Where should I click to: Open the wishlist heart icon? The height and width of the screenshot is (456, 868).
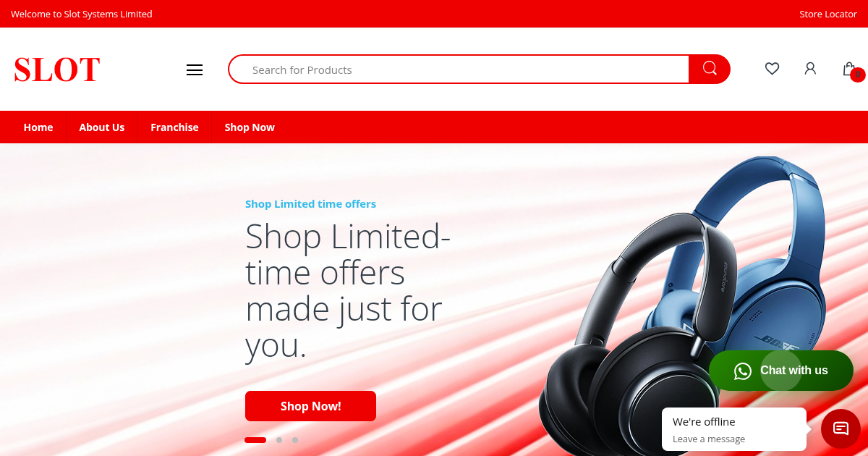pyautogui.click(x=772, y=69)
